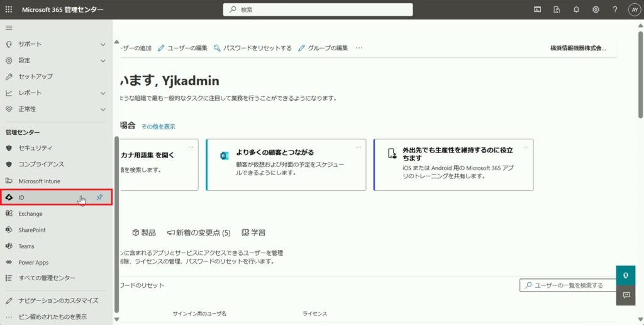
Task: Click the Microsoft Intune icon
Action: 9,181
